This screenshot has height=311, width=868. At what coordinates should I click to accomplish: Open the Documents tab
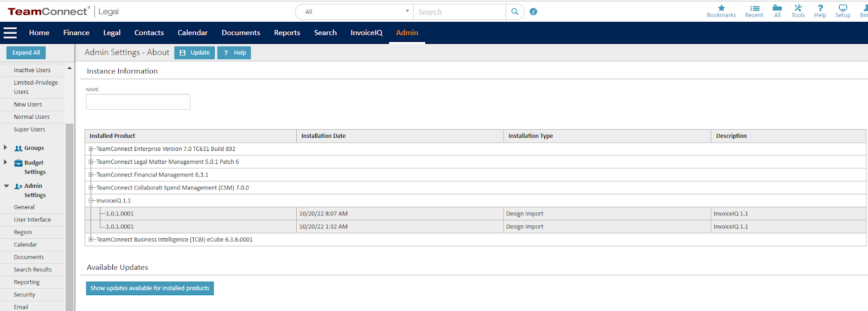241,33
